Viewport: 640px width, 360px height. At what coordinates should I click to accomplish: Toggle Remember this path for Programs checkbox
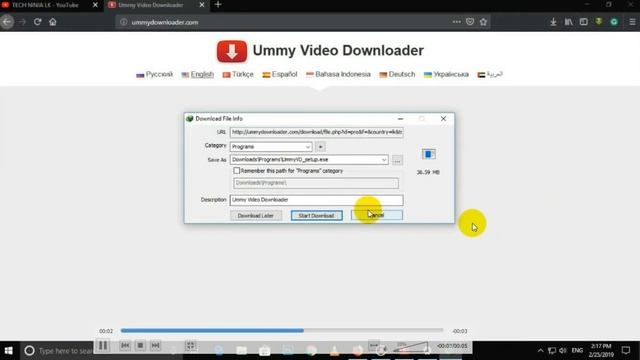(236, 171)
